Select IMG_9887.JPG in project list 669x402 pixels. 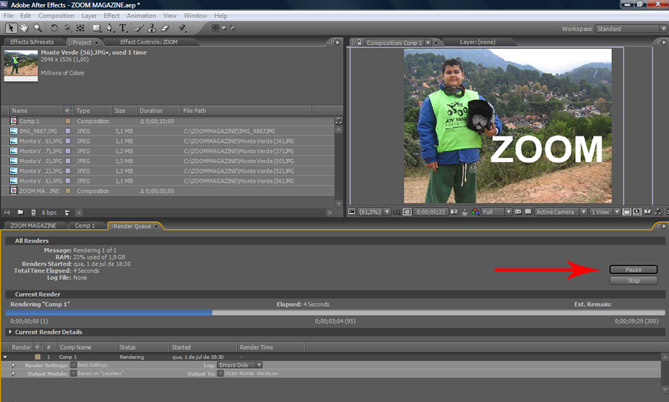[39, 131]
